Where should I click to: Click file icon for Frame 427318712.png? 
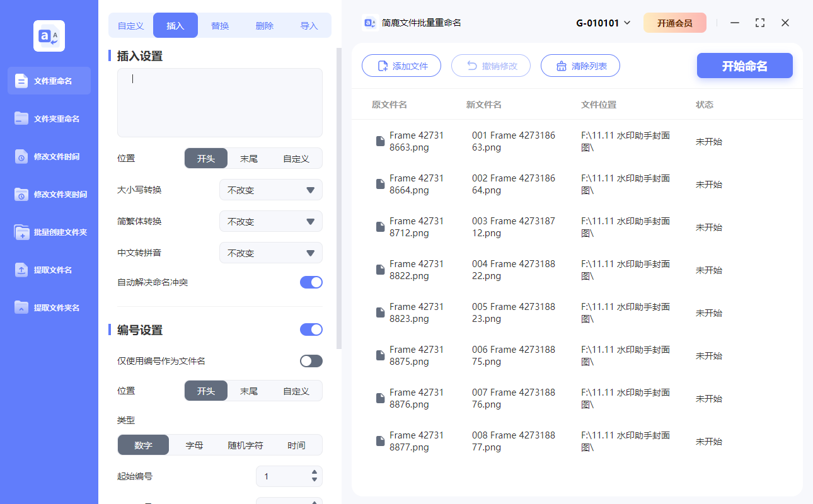380,227
